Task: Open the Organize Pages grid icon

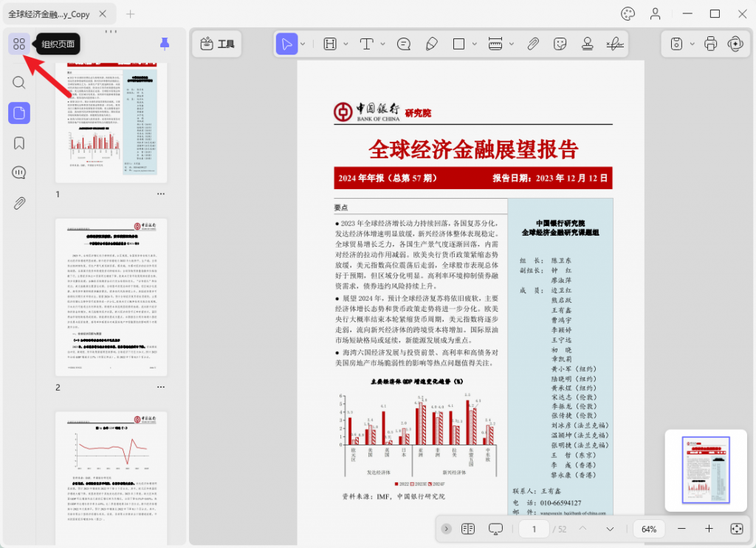Action: point(19,44)
